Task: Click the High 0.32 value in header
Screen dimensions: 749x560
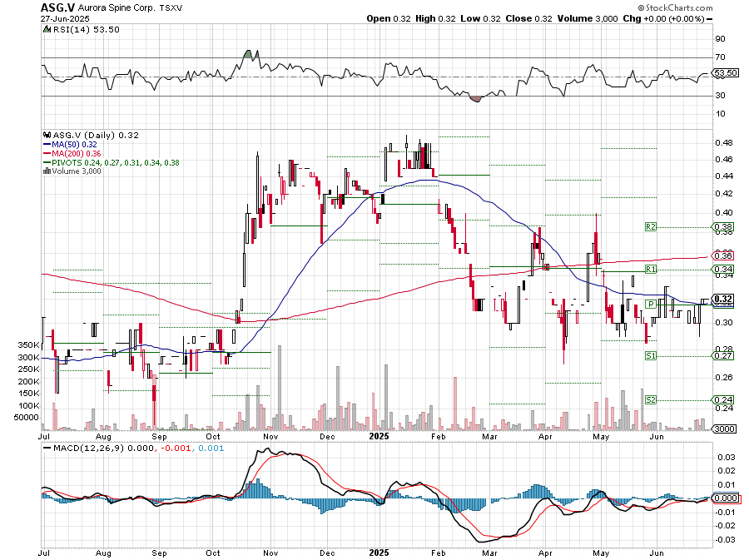Action: click(x=435, y=18)
